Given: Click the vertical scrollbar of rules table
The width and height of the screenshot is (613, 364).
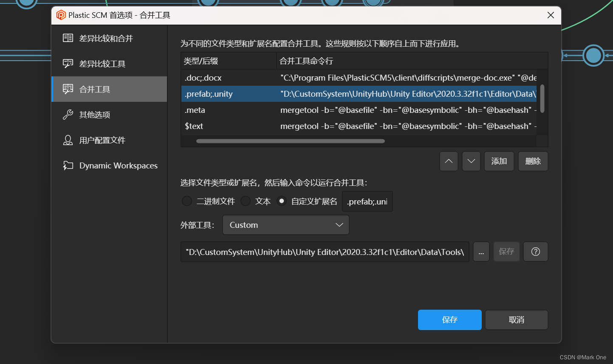Looking at the screenshot, I should (542, 98).
